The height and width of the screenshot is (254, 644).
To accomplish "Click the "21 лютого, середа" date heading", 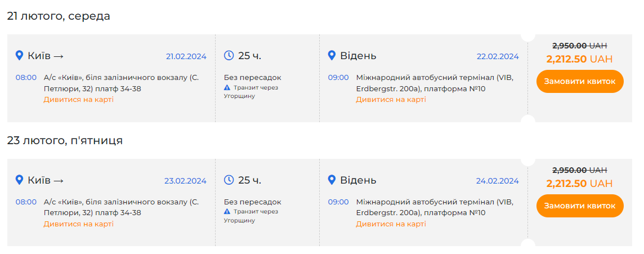I will pos(59,16).
